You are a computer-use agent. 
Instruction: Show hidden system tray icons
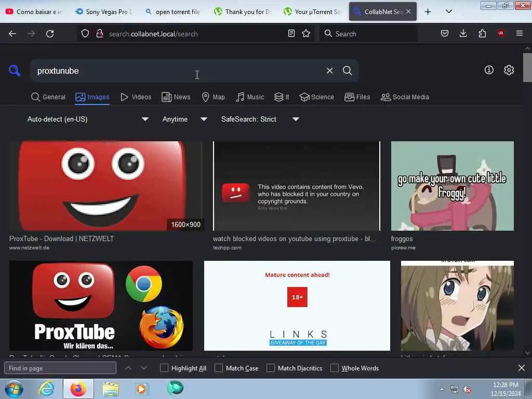[x=442, y=390]
